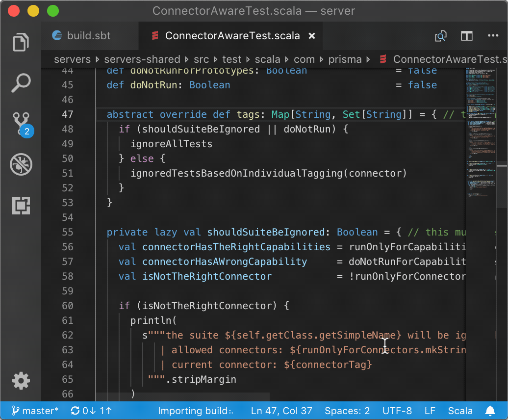Image resolution: width=508 pixels, height=420 pixels.
Task: Click prisma breadcrumb segment
Action: [345, 59]
